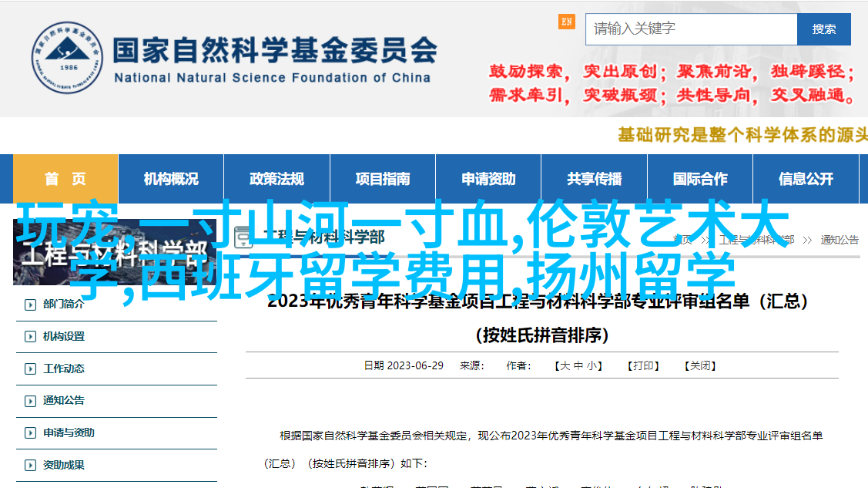Click the 【关闭】 close link
This screenshot has width=868, height=488.
(x=699, y=365)
